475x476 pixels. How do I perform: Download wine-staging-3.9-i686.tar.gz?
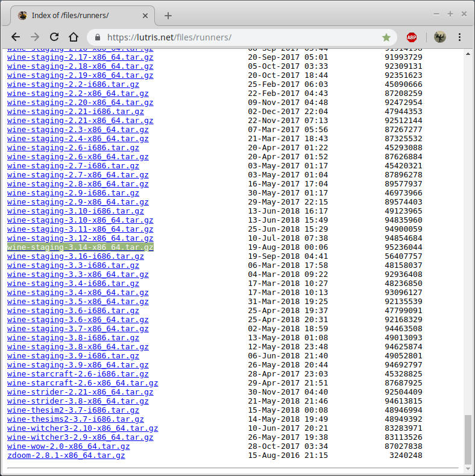pos(73,356)
